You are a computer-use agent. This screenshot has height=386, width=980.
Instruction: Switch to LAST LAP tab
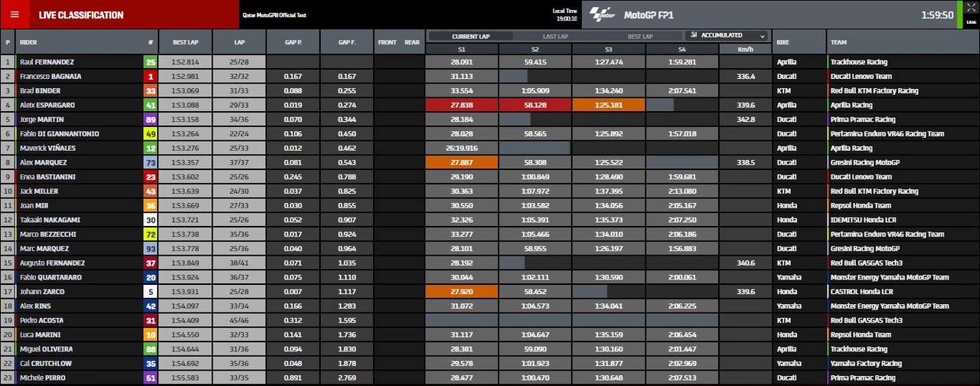(555, 36)
